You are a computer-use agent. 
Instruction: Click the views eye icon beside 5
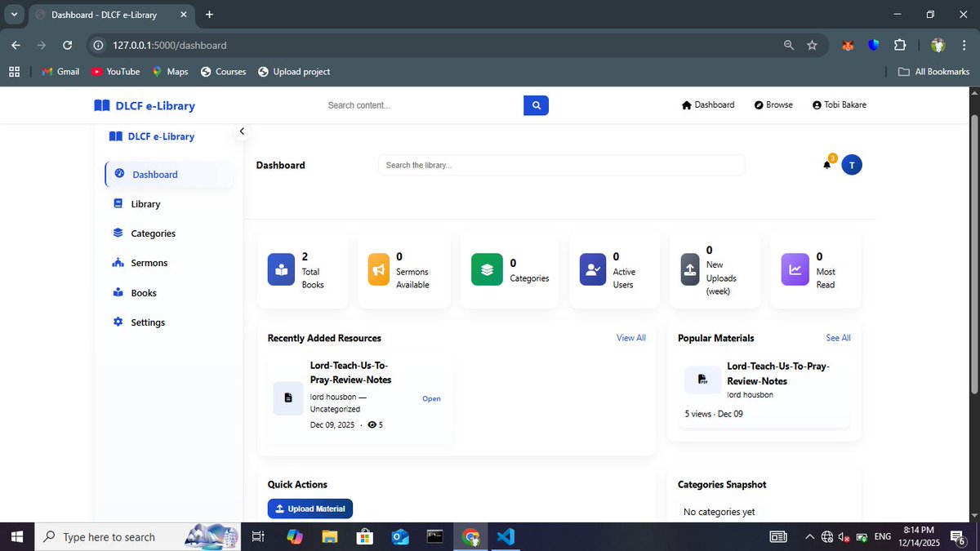[x=372, y=425]
